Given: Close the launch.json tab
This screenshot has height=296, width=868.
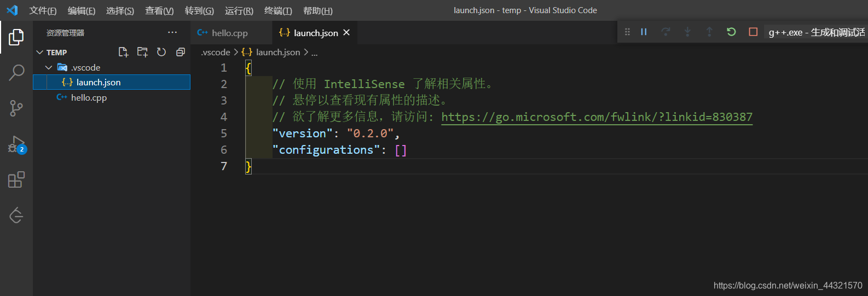Looking at the screenshot, I should [346, 33].
